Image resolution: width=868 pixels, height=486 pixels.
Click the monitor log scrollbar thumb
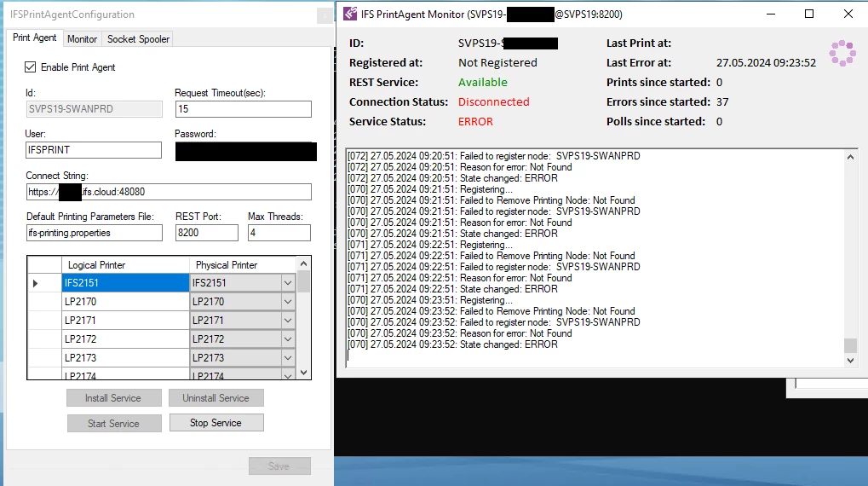coord(850,345)
